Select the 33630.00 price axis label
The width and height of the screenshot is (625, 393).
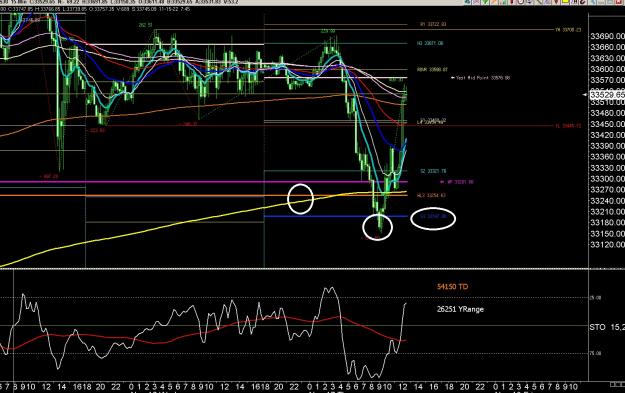pos(607,58)
